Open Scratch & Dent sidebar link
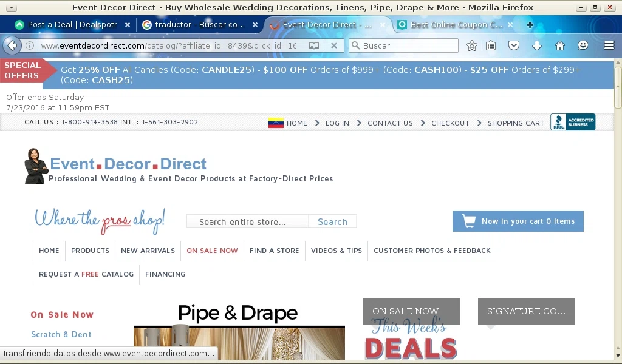Image resolution: width=622 pixels, height=364 pixels. pyautogui.click(x=61, y=334)
